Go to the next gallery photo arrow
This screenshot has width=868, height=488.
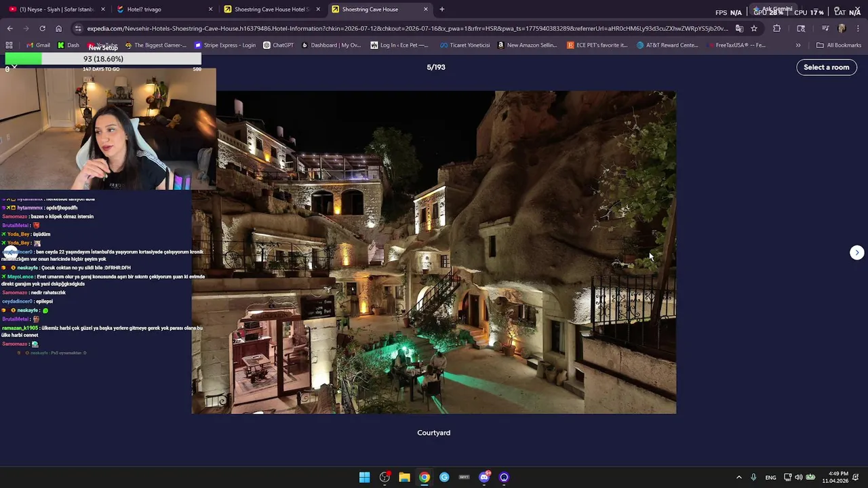click(857, 252)
